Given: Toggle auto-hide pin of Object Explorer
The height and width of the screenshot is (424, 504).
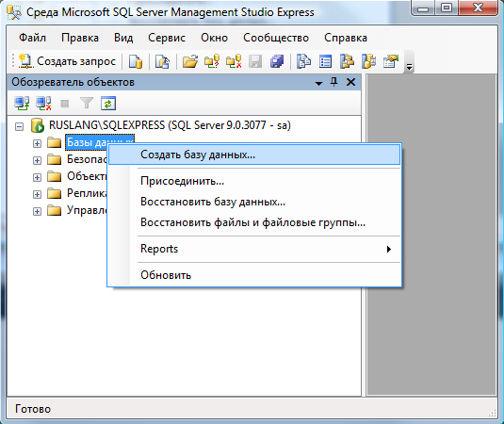Looking at the screenshot, I should (334, 82).
